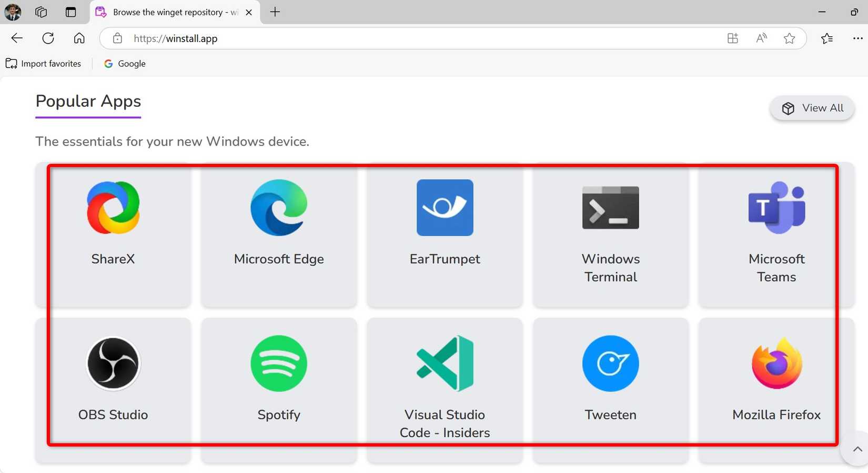This screenshot has width=868, height=473.
Task: Open the ShareX app icon
Action: [x=113, y=207]
